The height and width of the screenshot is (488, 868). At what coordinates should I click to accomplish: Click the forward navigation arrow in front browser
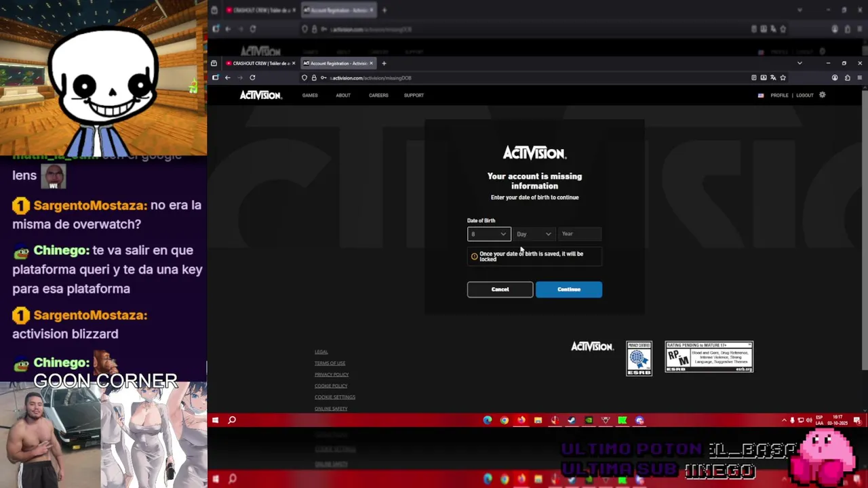(x=239, y=78)
